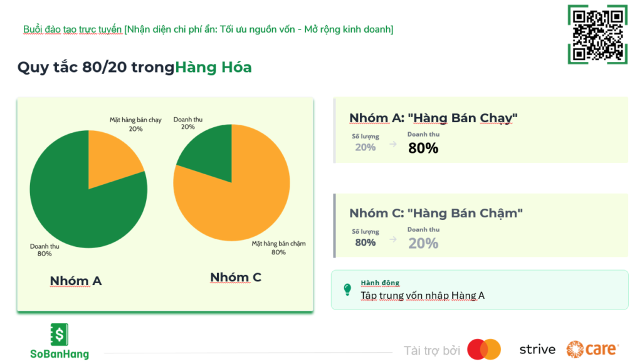Click the "Nhóm A" chart label
Screen dimensions: 642x364
(76, 281)
